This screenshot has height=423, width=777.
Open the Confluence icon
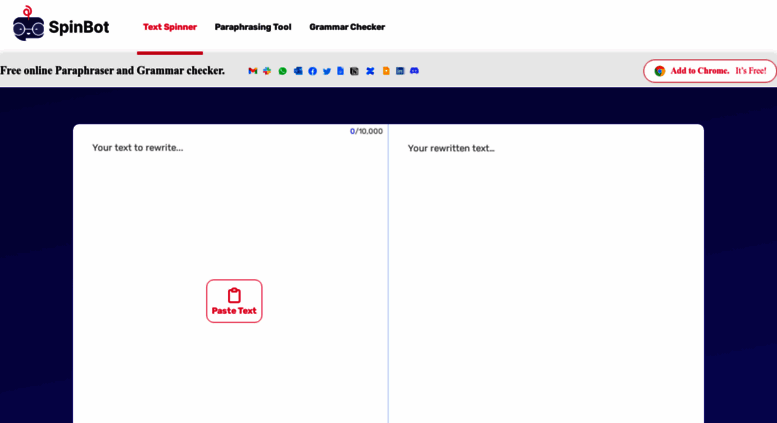370,71
